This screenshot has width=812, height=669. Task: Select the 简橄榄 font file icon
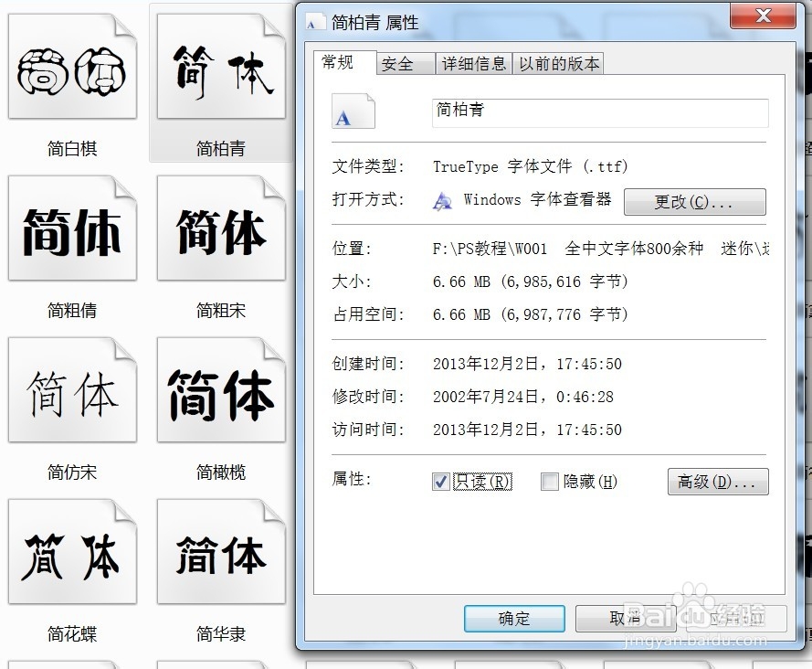(220, 389)
